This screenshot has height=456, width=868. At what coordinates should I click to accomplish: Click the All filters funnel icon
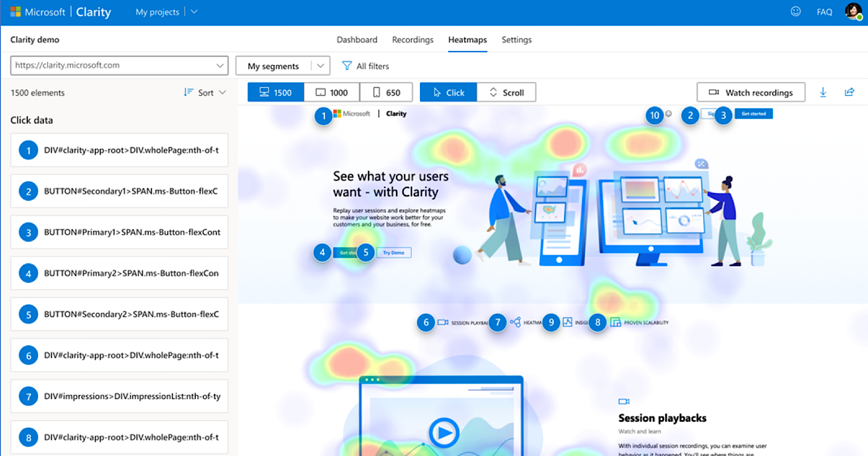point(347,66)
